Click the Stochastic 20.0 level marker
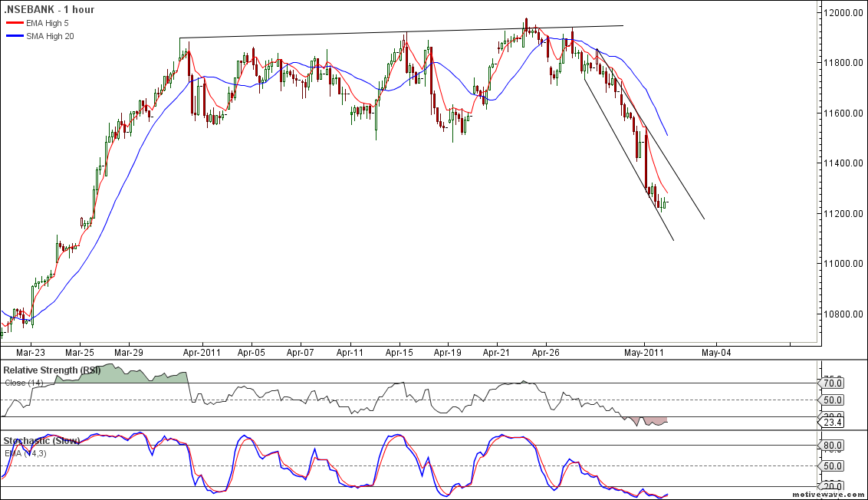The image size is (868, 500). (x=833, y=486)
